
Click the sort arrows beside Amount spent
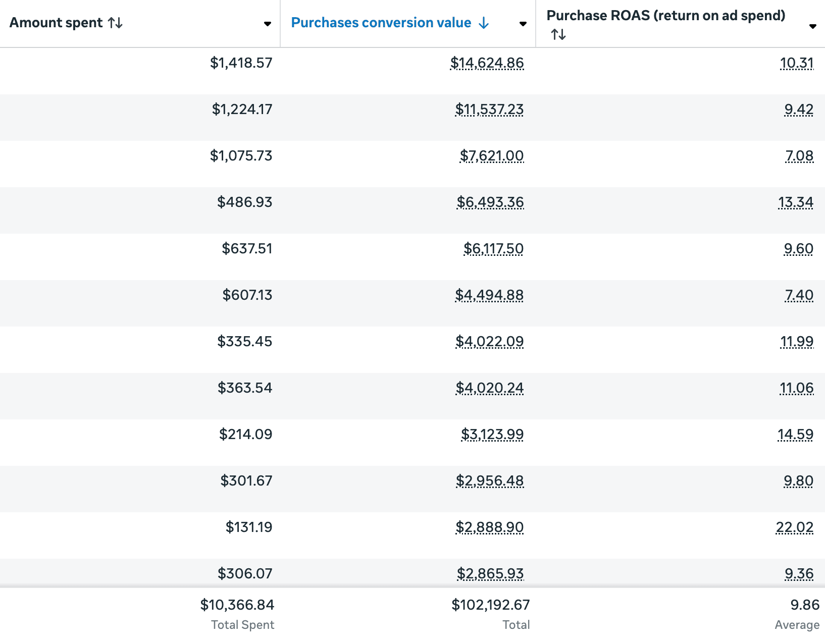click(x=115, y=23)
